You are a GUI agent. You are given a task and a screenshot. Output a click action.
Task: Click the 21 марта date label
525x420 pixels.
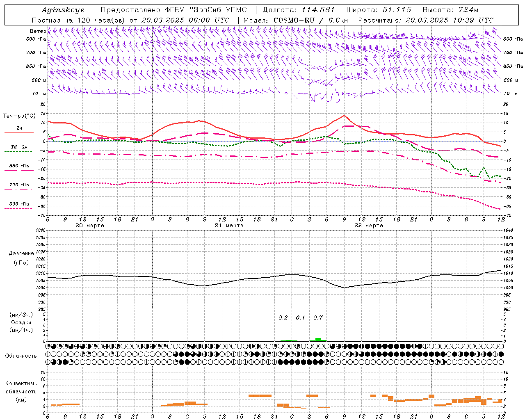pos(229,226)
